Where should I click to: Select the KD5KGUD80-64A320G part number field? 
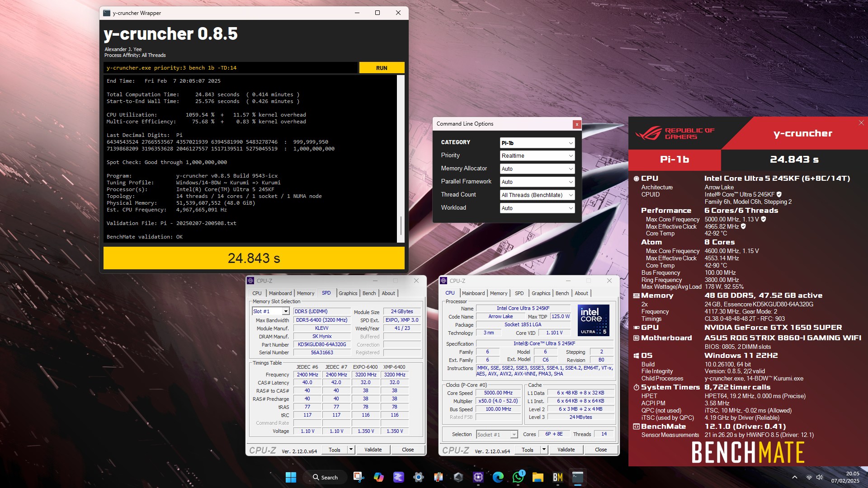coord(322,344)
